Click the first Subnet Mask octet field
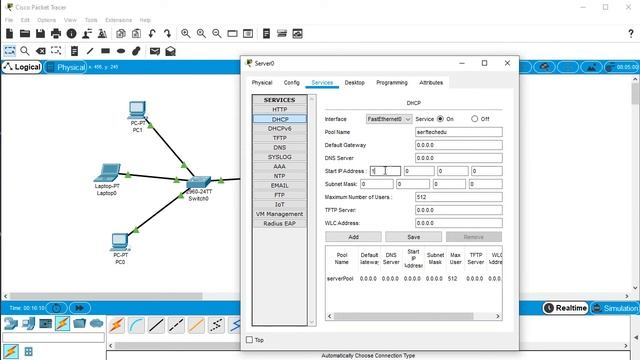Screen dimensions: 640x360 coord(377,184)
